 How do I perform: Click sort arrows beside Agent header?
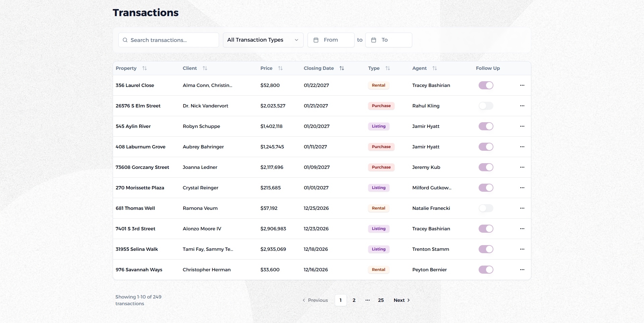tap(435, 68)
